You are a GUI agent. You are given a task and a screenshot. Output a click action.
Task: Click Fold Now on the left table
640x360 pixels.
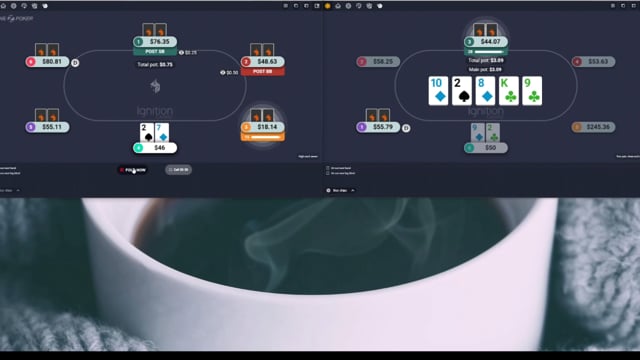click(133, 170)
